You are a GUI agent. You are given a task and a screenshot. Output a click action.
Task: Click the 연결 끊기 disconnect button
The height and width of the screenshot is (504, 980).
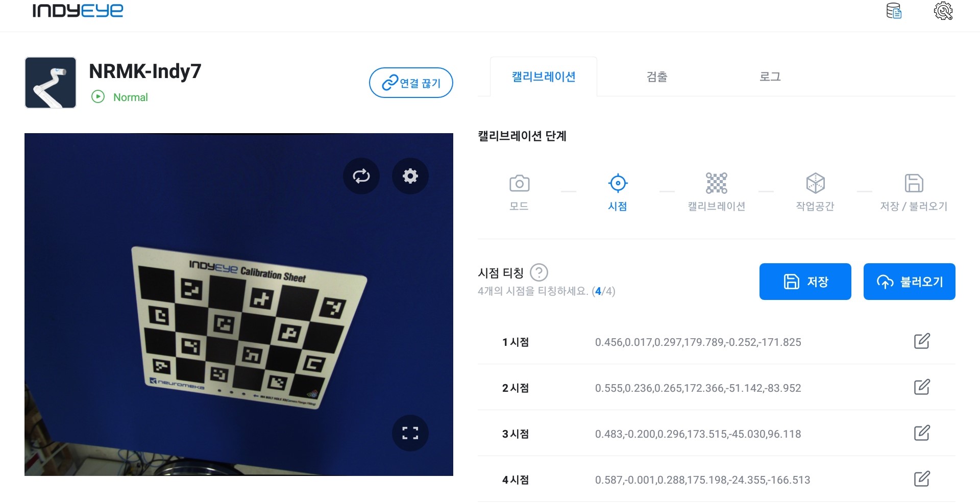pyautogui.click(x=411, y=83)
